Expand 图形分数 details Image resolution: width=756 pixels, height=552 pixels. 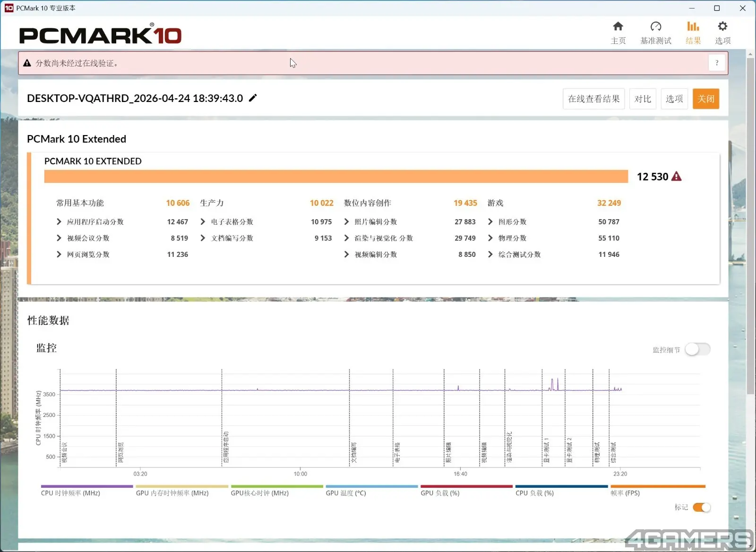[x=490, y=221]
